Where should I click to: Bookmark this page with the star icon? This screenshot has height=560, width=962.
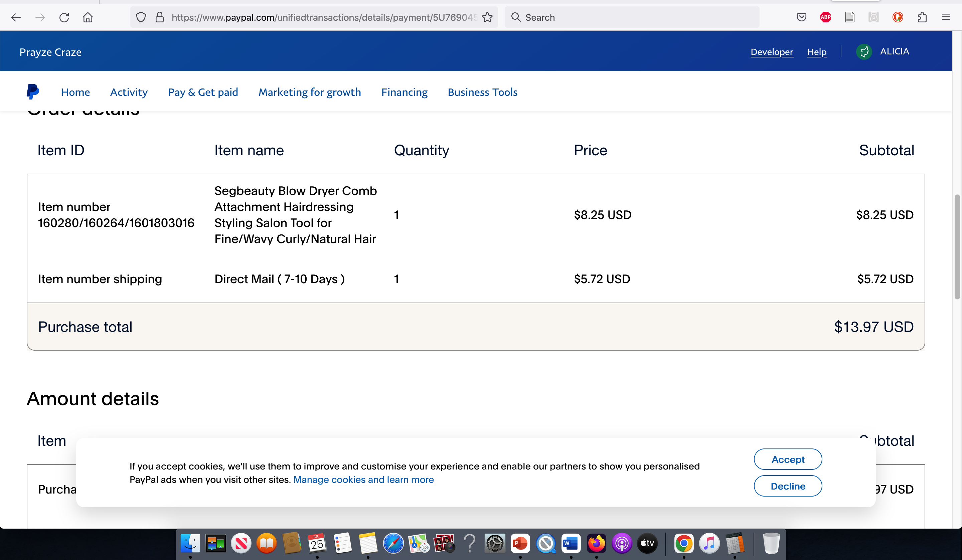487,17
